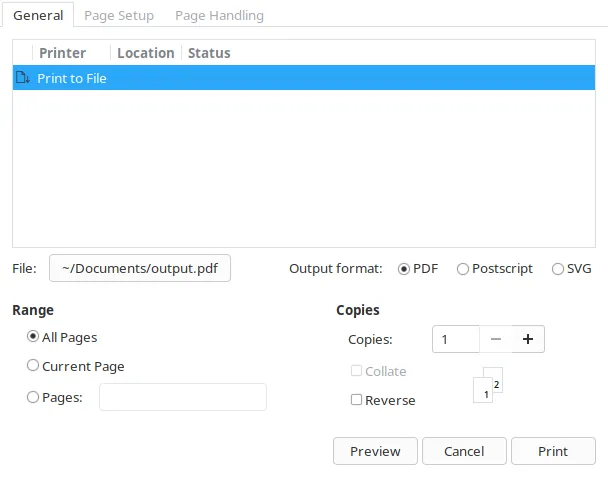Click the Copies number input field
Screen dimensions: 608x477
point(456,339)
